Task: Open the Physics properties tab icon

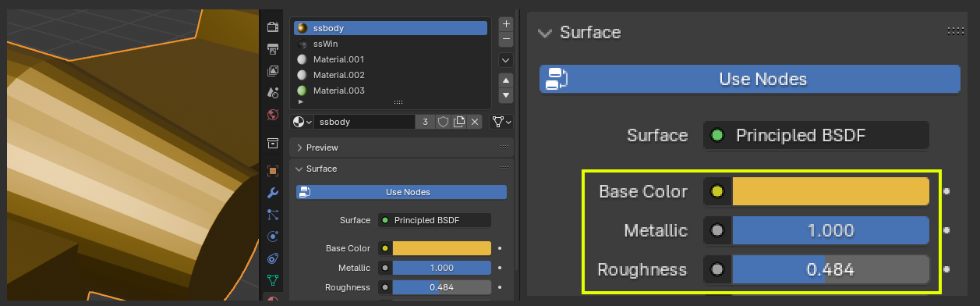Action: click(273, 237)
